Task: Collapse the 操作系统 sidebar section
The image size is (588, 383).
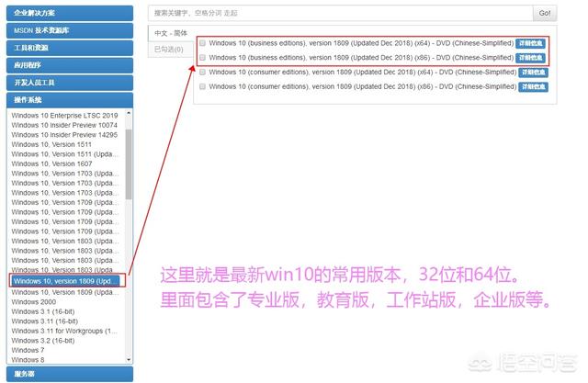Action: point(70,100)
